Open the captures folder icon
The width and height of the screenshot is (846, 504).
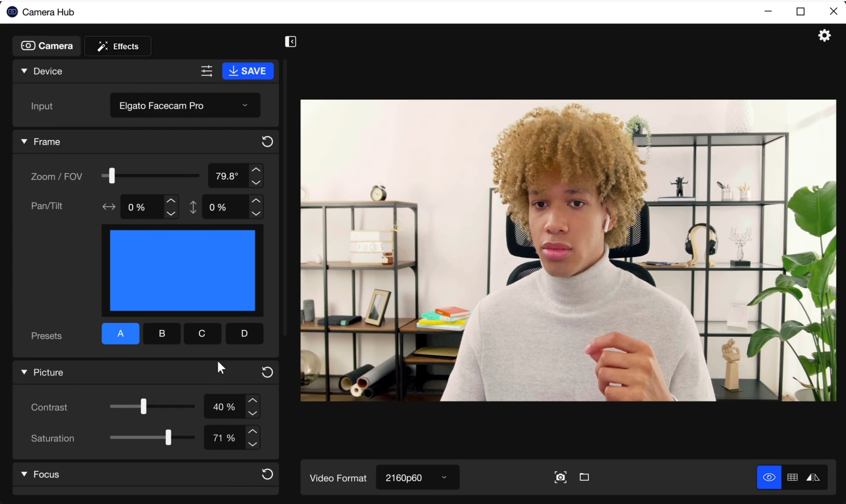click(585, 477)
